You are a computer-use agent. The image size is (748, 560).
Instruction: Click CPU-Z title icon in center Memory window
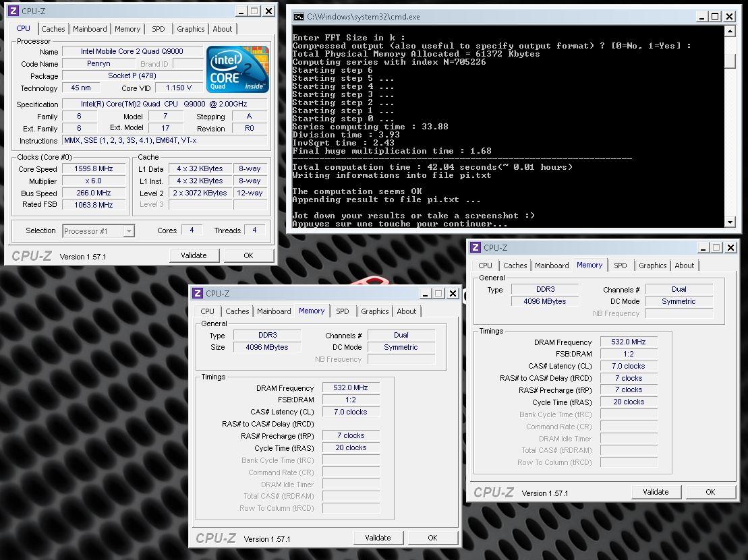[198, 293]
